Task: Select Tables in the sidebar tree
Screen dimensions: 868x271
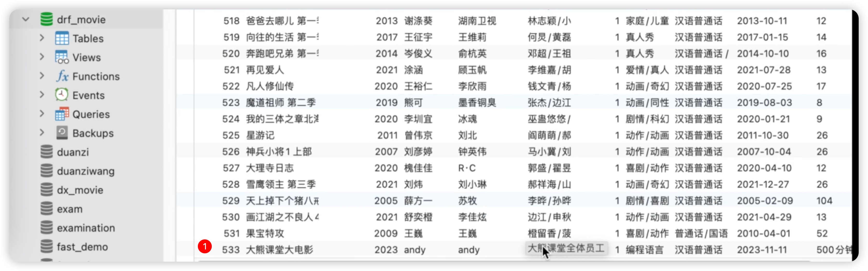Action: tap(88, 38)
